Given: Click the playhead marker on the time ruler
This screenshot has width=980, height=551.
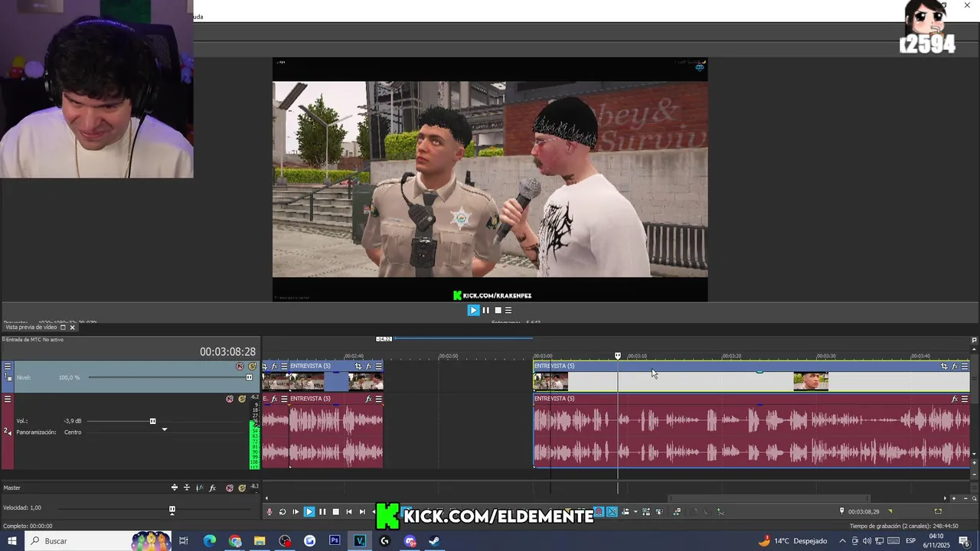Looking at the screenshot, I should [x=618, y=356].
